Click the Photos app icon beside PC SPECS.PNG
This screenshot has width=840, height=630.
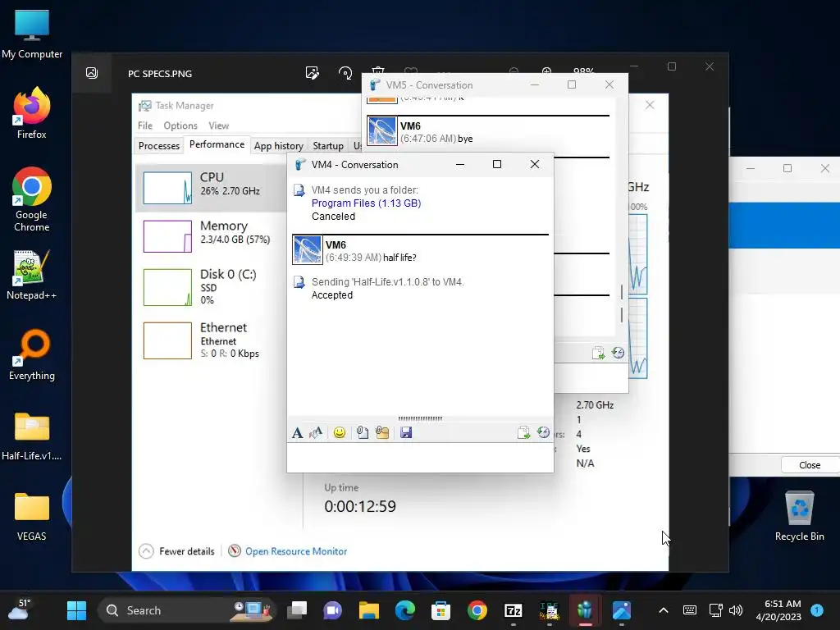[x=92, y=73]
